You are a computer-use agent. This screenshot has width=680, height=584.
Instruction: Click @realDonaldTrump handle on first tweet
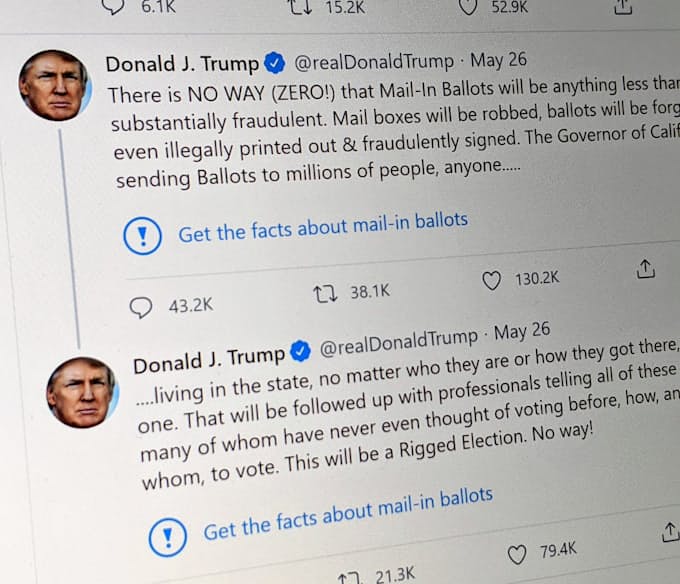374,62
